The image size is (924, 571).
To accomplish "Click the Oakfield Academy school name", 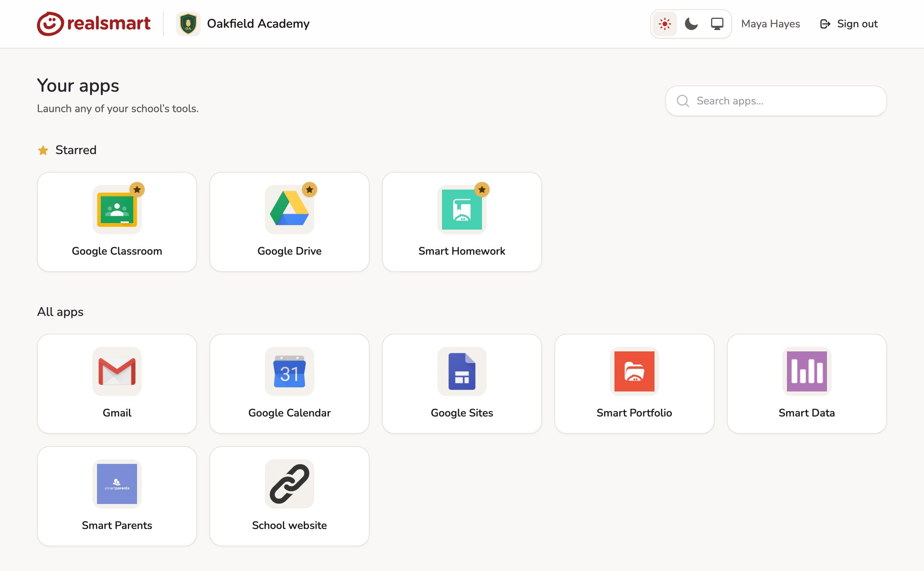I will [258, 24].
